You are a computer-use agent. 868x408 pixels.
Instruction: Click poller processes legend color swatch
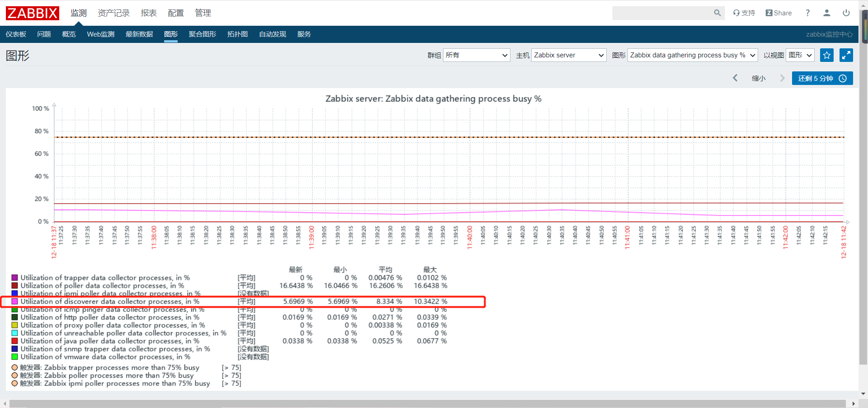(x=14, y=286)
